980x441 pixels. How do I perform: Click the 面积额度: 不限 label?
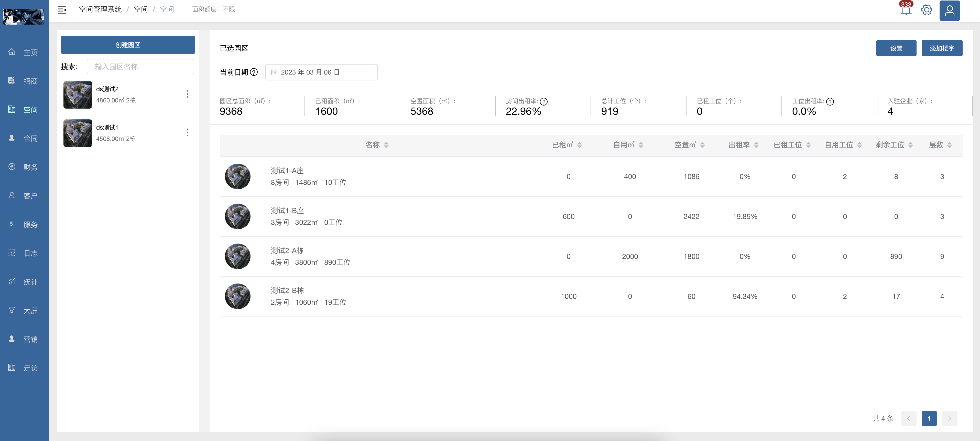pyautogui.click(x=213, y=9)
